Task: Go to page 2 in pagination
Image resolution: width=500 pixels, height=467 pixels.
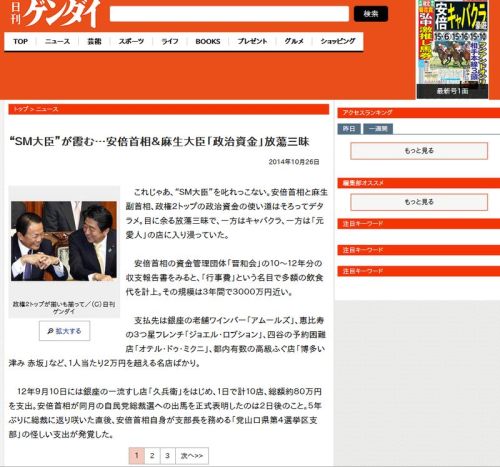Action: pyautogui.click(x=152, y=455)
